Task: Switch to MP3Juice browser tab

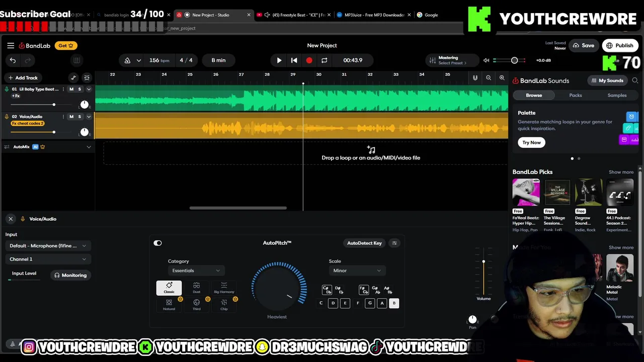Action: (x=373, y=15)
